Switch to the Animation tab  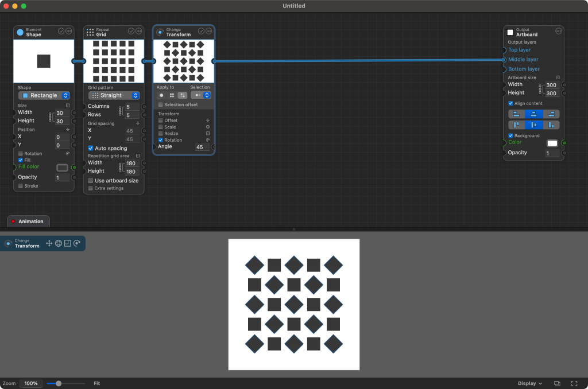[x=28, y=221]
